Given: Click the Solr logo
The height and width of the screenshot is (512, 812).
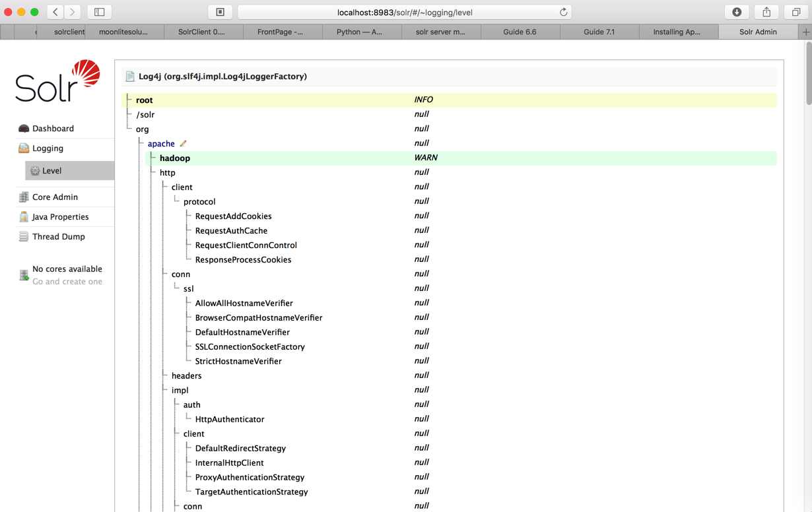Looking at the screenshot, I should pyautogui.click(x=58, y=81).
